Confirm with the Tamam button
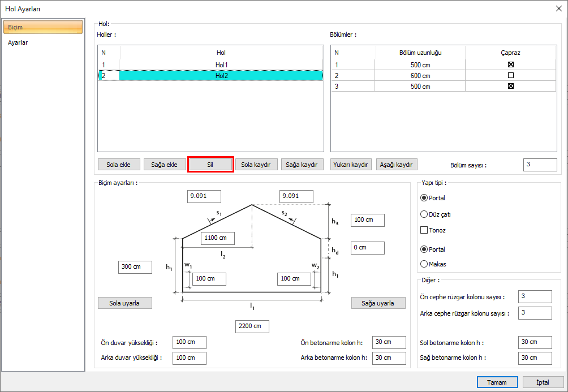This screenshot has height=392, width=568. 497,382
